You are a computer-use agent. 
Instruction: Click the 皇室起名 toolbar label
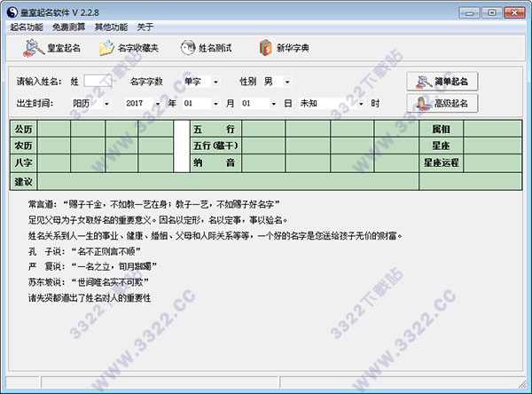[x=64, y=48]
